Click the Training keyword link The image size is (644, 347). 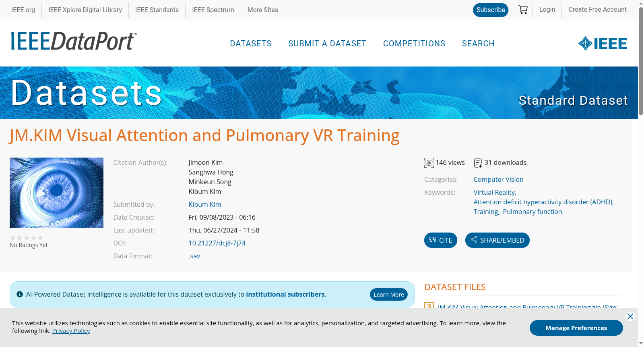point(486,212)
